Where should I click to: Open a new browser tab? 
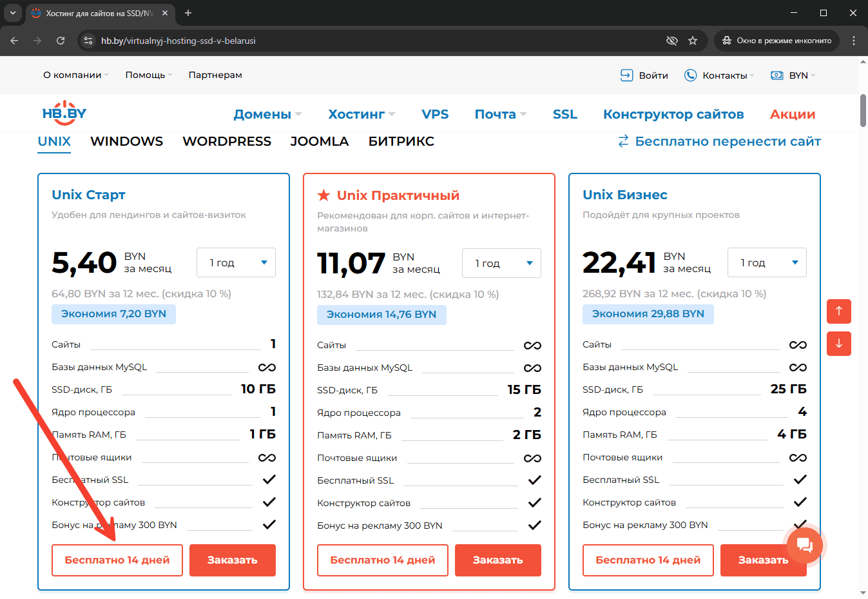tap(188, 13)
